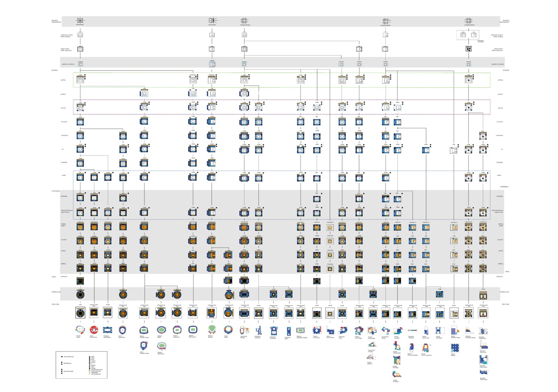
Task: Click the Theatre Proscenium plan icon
Action: coord(397,375)
